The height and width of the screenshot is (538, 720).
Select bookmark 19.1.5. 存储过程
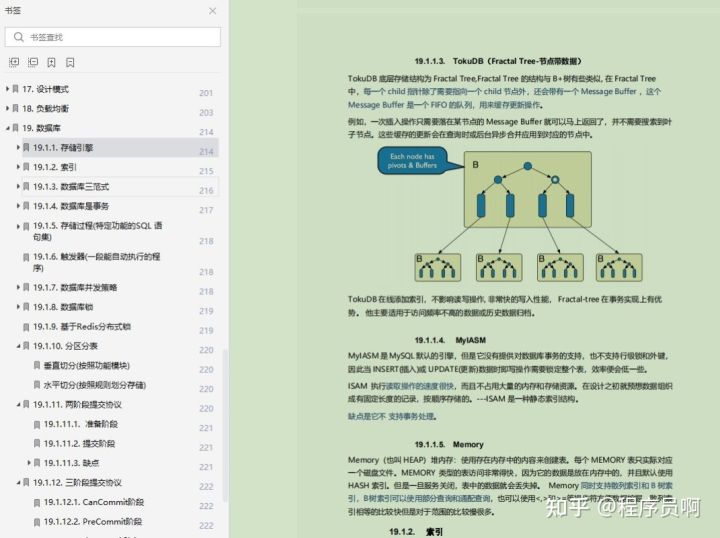point(97,231)
